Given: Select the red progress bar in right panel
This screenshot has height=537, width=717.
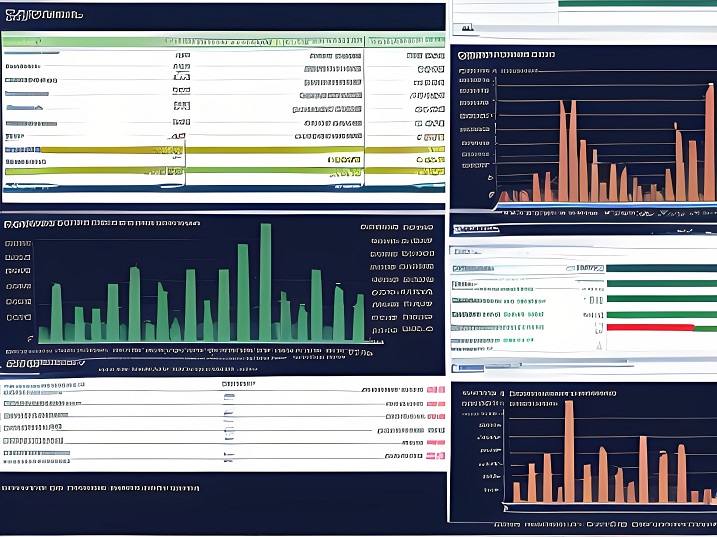Looking at the screenshot, I should (650, 327).
